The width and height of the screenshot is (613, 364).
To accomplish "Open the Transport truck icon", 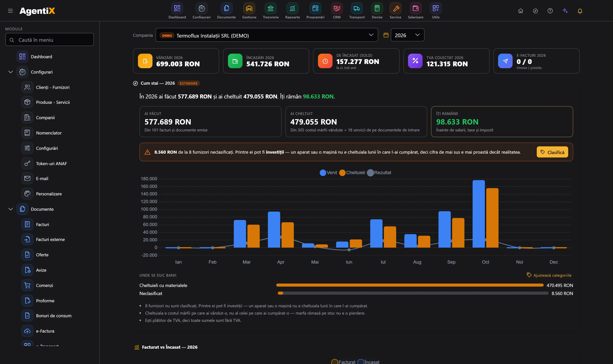I will [357, 9].
